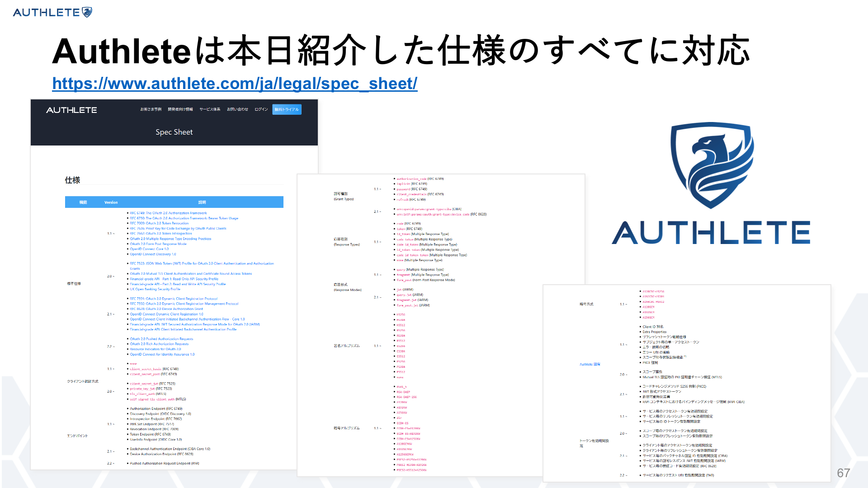Click the Authlete logo at top-left corner
Viewport: 868px width, 488px height.
(52, 12)
